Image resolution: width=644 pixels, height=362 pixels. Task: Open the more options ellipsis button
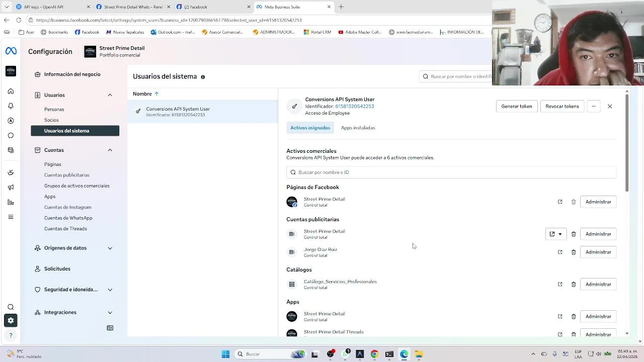594,106
